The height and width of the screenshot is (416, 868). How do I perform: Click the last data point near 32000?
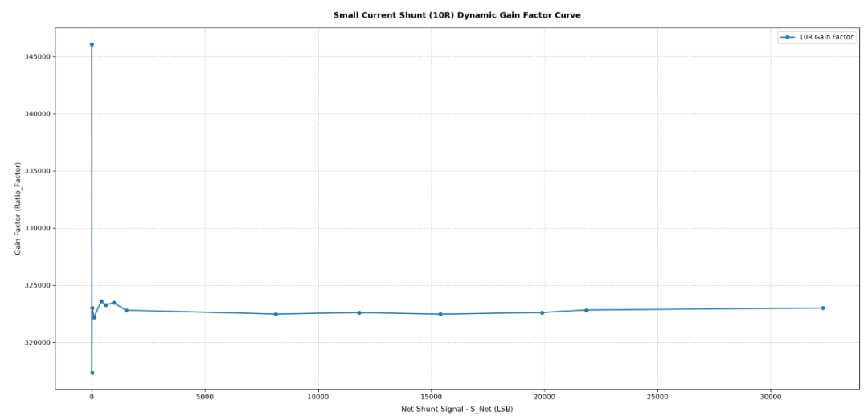point(823,308)
